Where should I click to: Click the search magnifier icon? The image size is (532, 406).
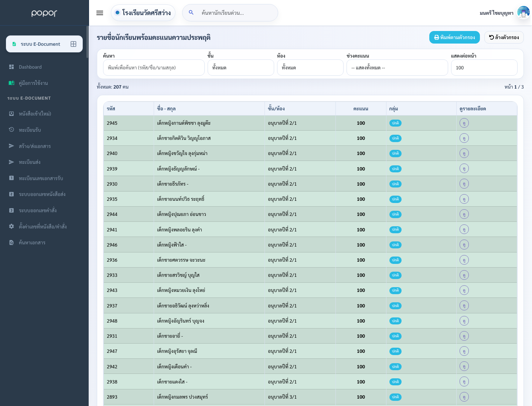coord(191,13)
